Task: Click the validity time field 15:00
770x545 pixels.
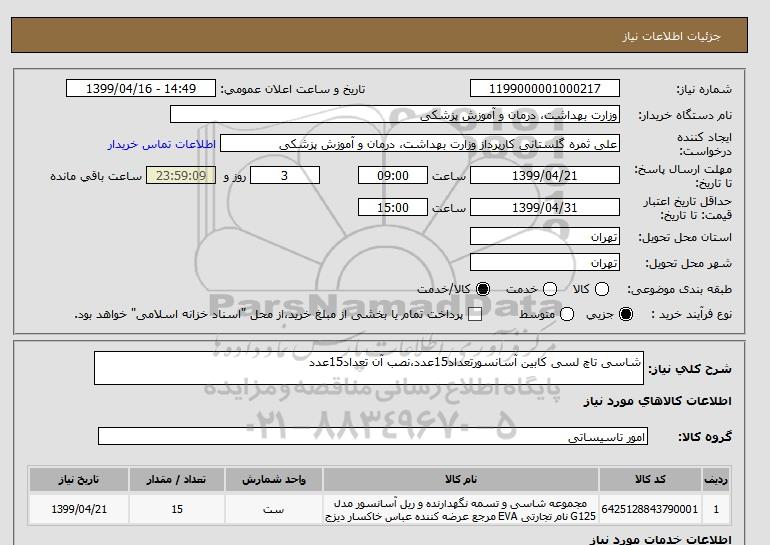Action: pos(393,207)
